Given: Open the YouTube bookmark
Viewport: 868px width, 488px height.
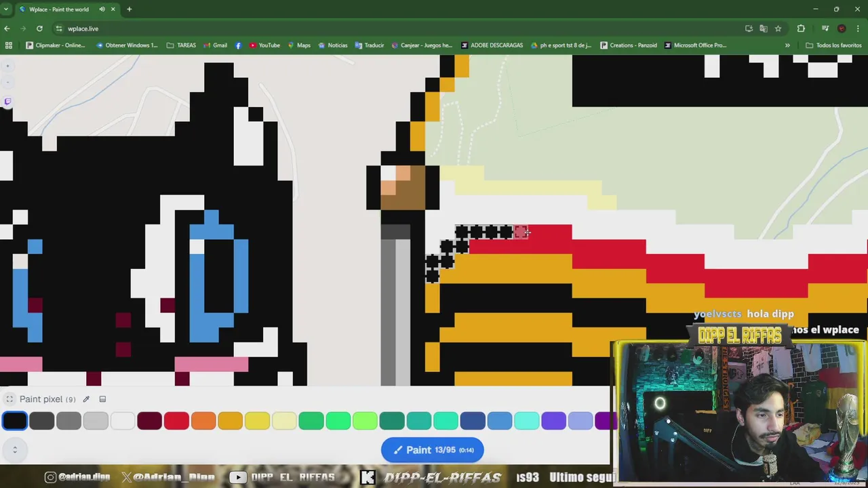Looking at the screenshot, I should tap(264, 45).
